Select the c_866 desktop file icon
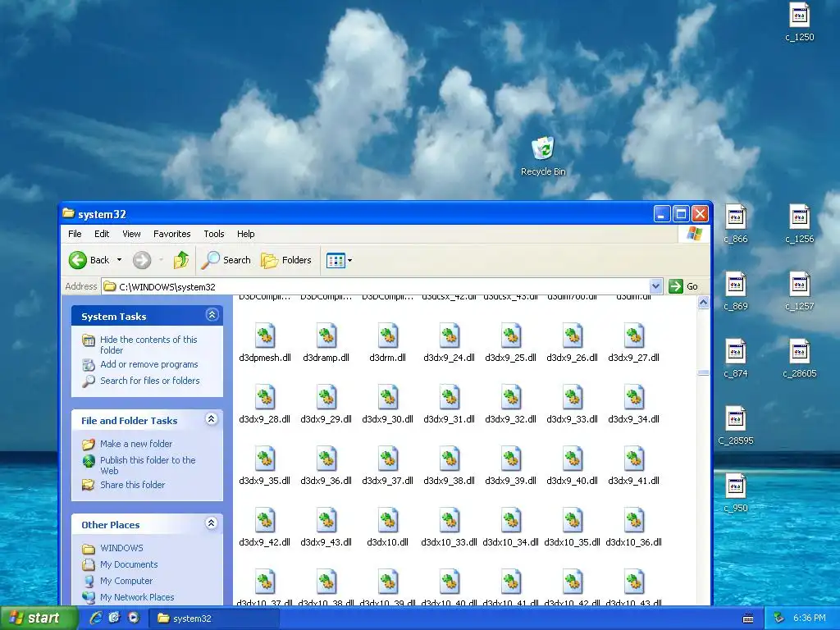 point(736,217)
